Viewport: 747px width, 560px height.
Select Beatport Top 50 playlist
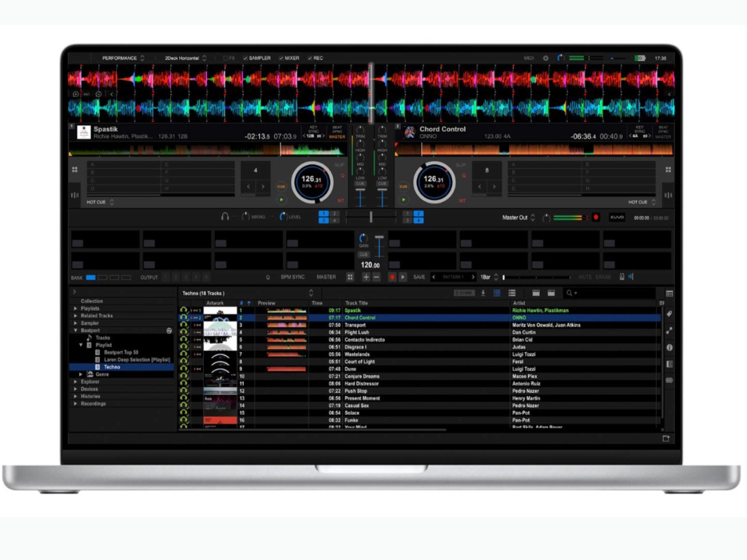(x=121, y=352)
